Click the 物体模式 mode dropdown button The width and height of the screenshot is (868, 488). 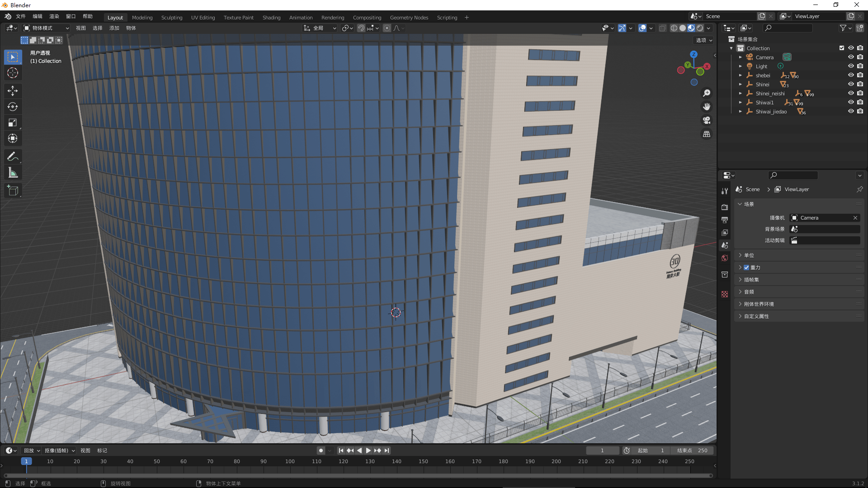(44, 28)
